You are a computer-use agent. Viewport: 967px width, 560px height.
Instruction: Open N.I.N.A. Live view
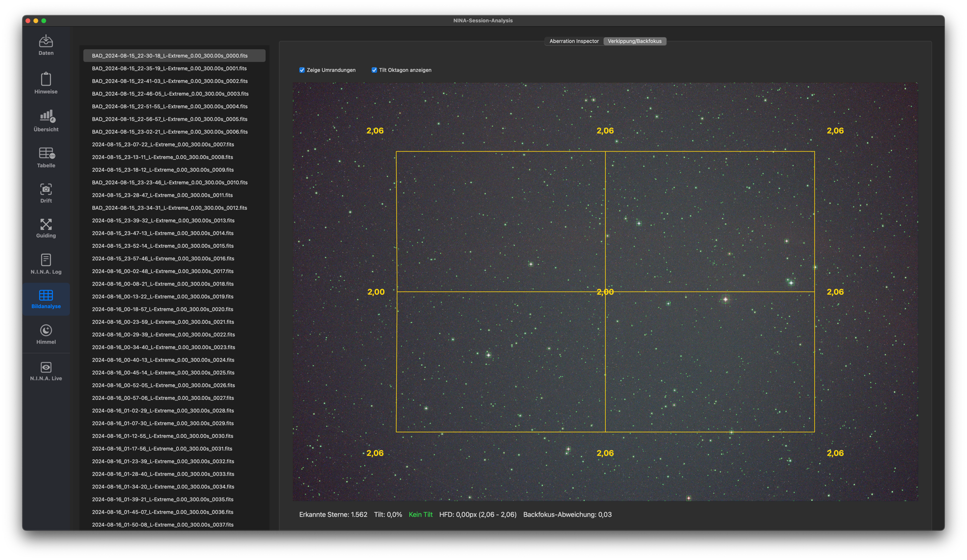click(46, 371)
